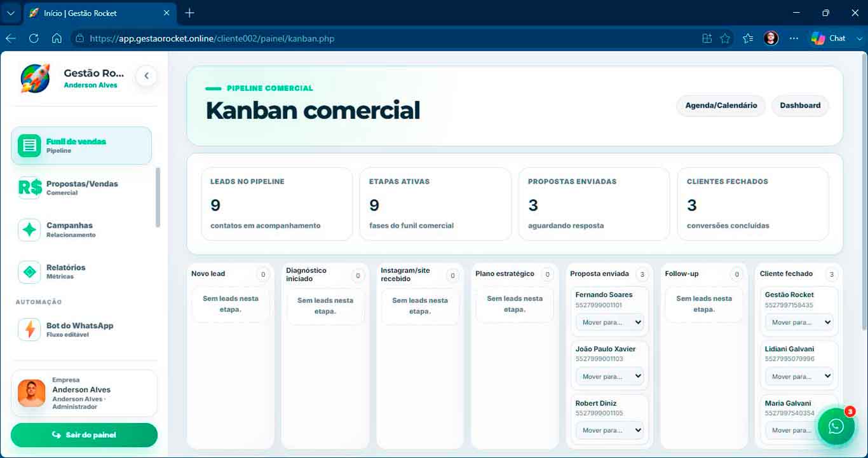The image size is (868, 458).
Task: Collapse the sidebar with the chevron button
Action: click(146, 76)
